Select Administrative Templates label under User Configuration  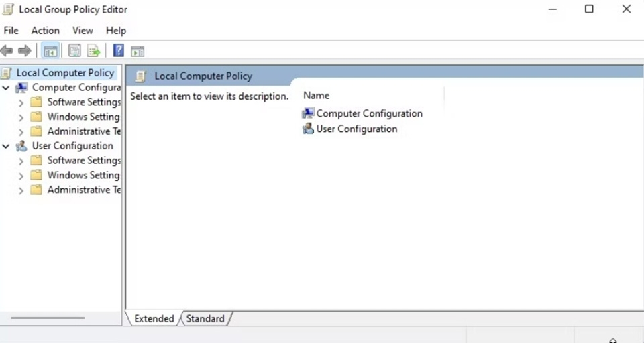pos(85,190)
